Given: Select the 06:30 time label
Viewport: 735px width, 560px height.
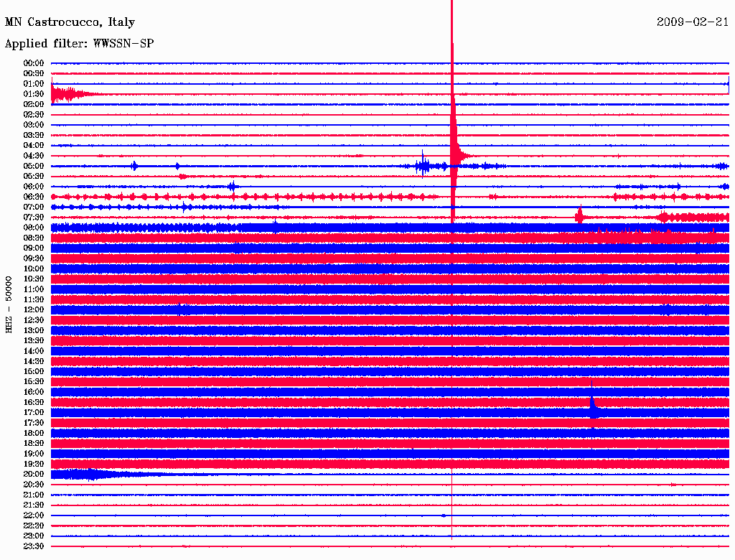Looking at the screenshot, I should [34, 197].
